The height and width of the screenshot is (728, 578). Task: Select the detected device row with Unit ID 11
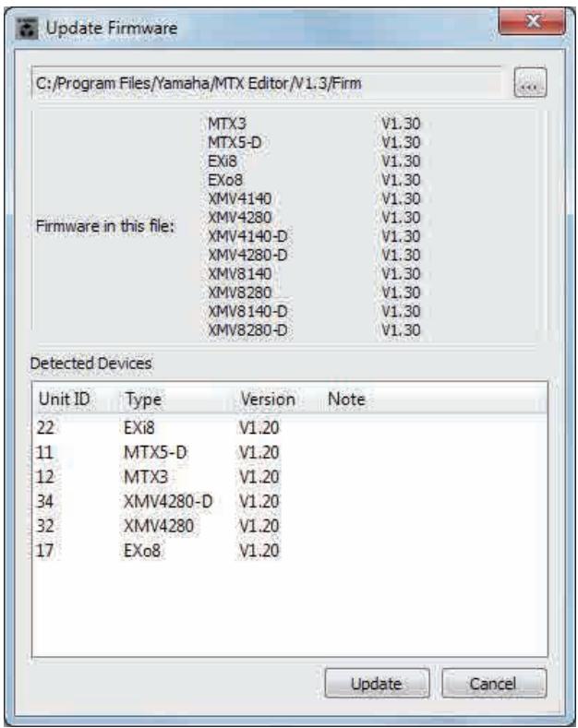pyautogui.click(x=290, y=452)
